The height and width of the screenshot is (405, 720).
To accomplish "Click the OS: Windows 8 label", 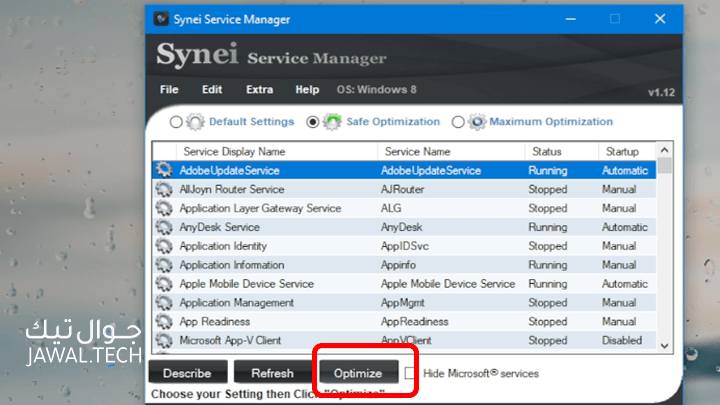I will (377, 90).
